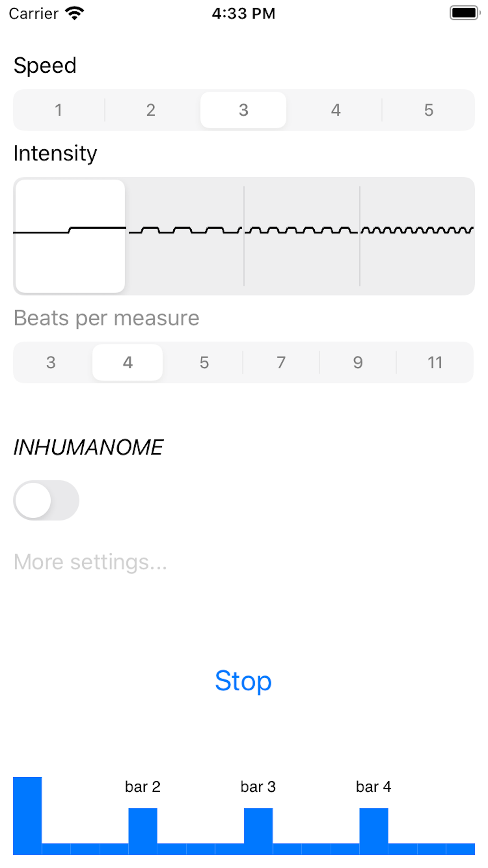This screenshot has height=868, width=488.
Task: Set beats per measure to 3
Action: click(51, 362)
